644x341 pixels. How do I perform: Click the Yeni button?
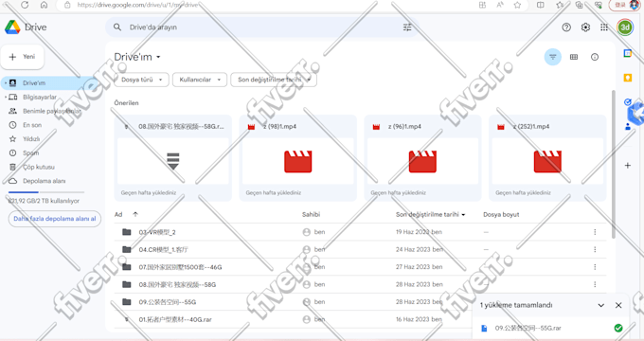(22, 57)
